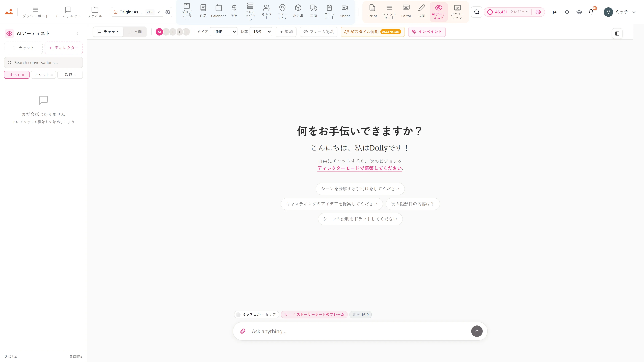644x362 pixels.
Task: Click the paperclip attach icon
Action: [x=243, y=331]
